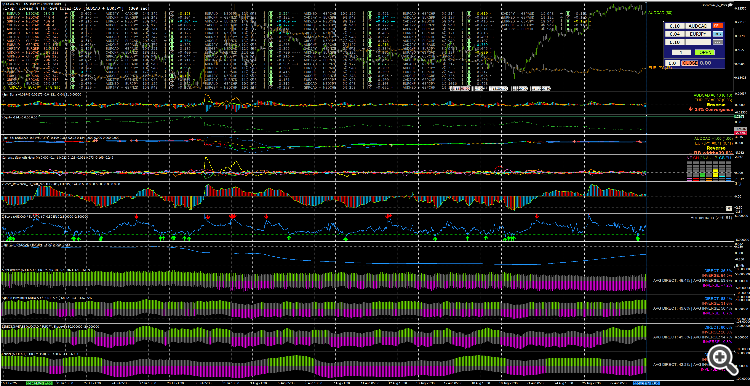Viewport: 750px width, 386px height.
Task: Click the last white button below the main chart
Action: tap(540, 88)
